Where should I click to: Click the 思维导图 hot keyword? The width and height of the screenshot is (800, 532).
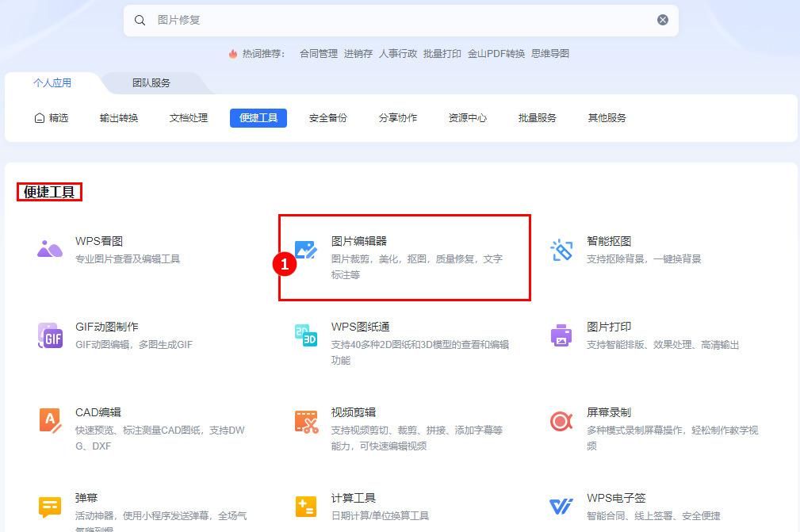[550, 54]
